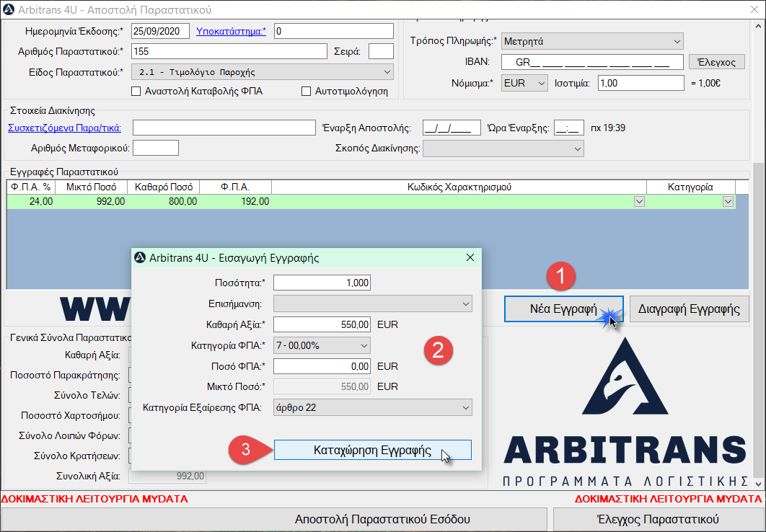Viewport: 766px width, 532px height.
Task: Click the Arbitrans logo icon in the main title bar
Action: [x=9, y=10]
